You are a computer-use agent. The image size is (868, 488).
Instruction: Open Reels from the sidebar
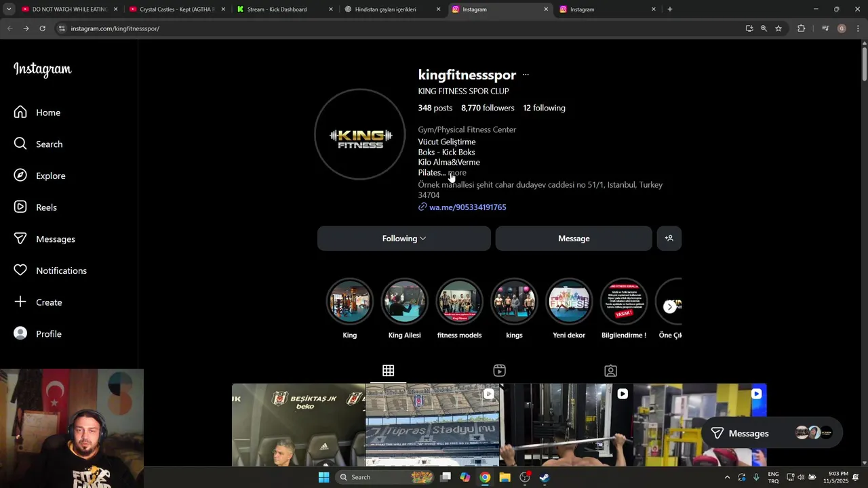click(35, 207)
